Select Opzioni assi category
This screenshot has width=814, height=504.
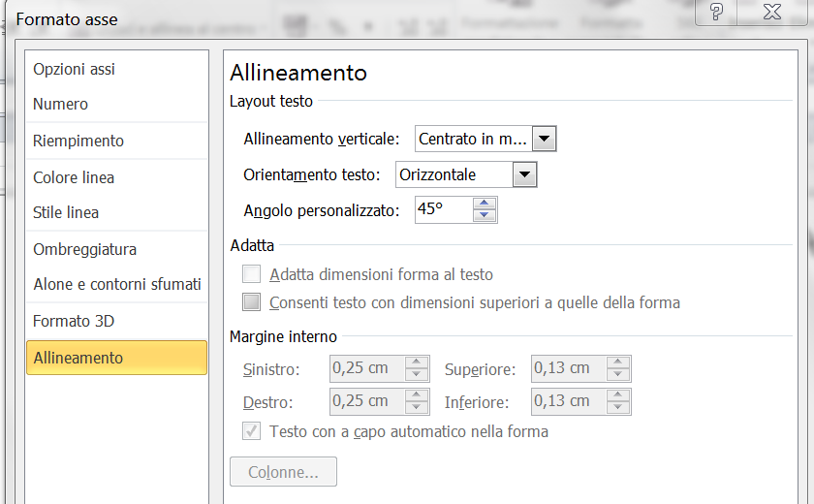click(75, 69)
